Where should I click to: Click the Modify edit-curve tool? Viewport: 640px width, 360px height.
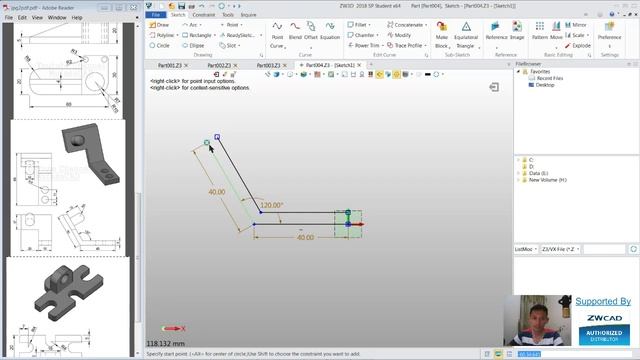399,35
